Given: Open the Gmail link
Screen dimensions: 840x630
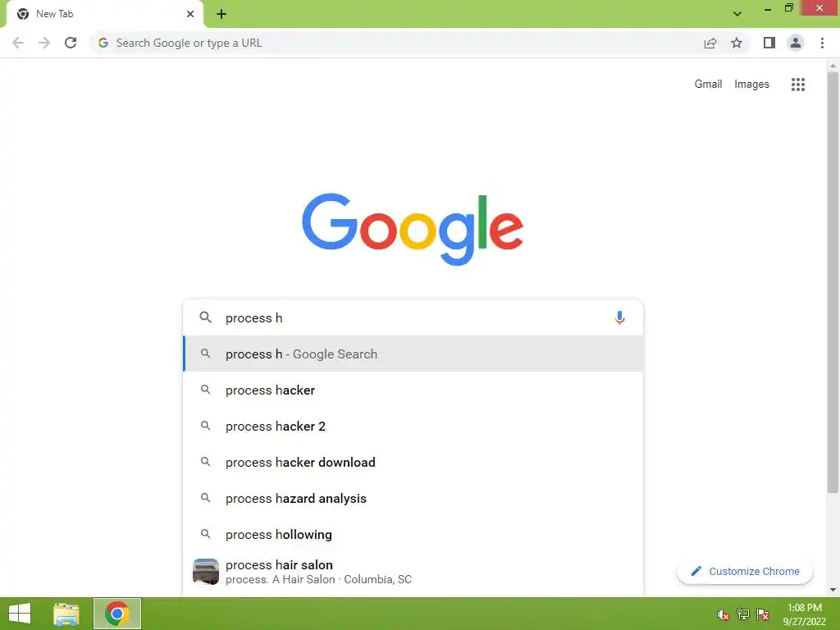Looking at the screenshot, I should pyautogui.click(x=708, y=84).
